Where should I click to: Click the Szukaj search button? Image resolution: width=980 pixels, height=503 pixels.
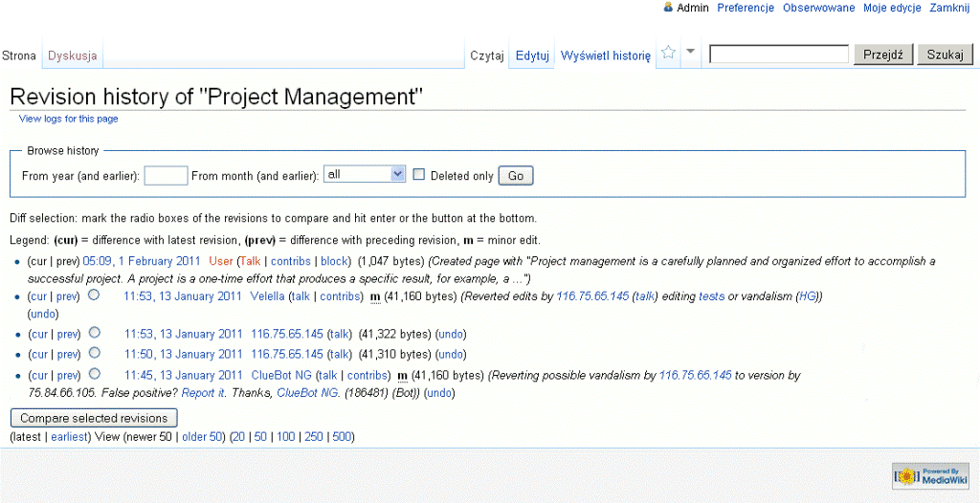(x=945, y=55)
